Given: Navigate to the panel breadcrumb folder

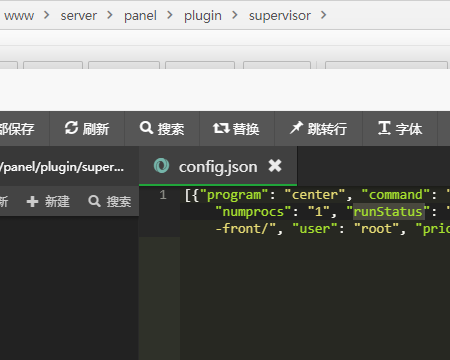Looking at the screenshot, I should tap(140, 16).
